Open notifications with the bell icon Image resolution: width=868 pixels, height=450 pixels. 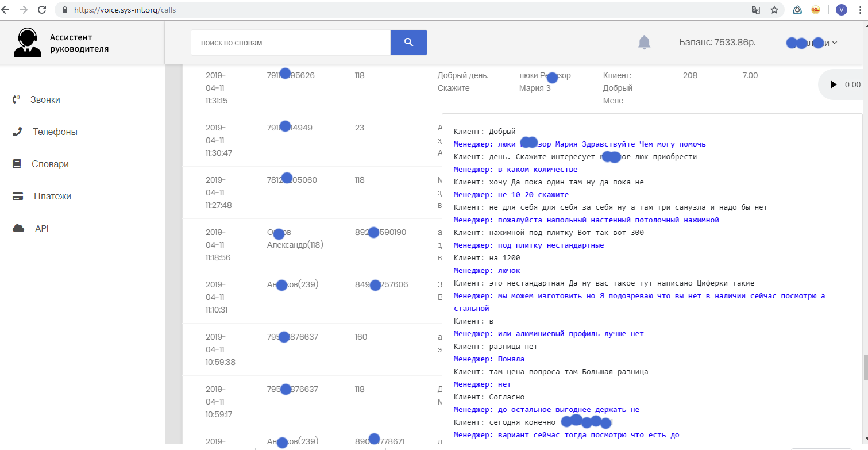645,43
